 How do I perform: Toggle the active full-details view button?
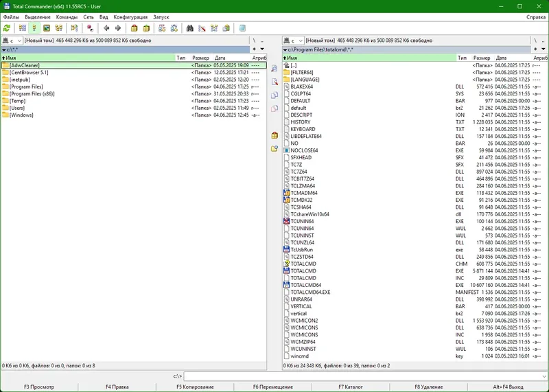pyautogui.click(x=34, y=28)
